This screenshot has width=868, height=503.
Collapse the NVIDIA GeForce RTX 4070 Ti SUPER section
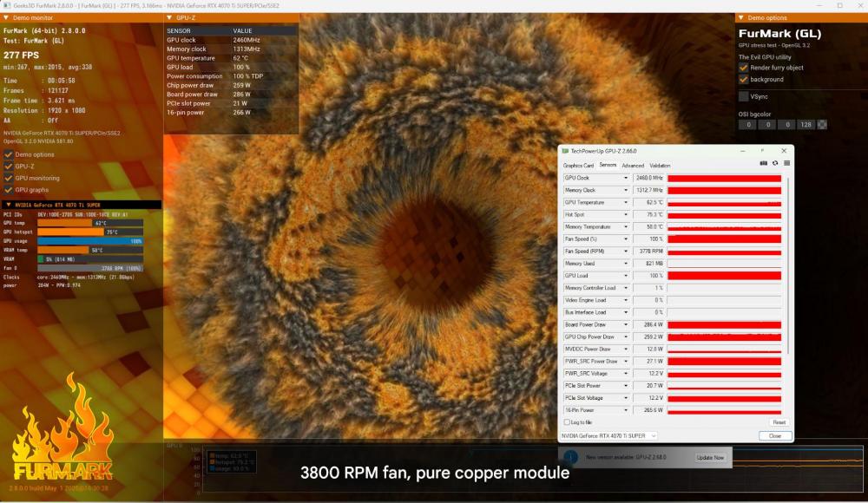(8, 205)
